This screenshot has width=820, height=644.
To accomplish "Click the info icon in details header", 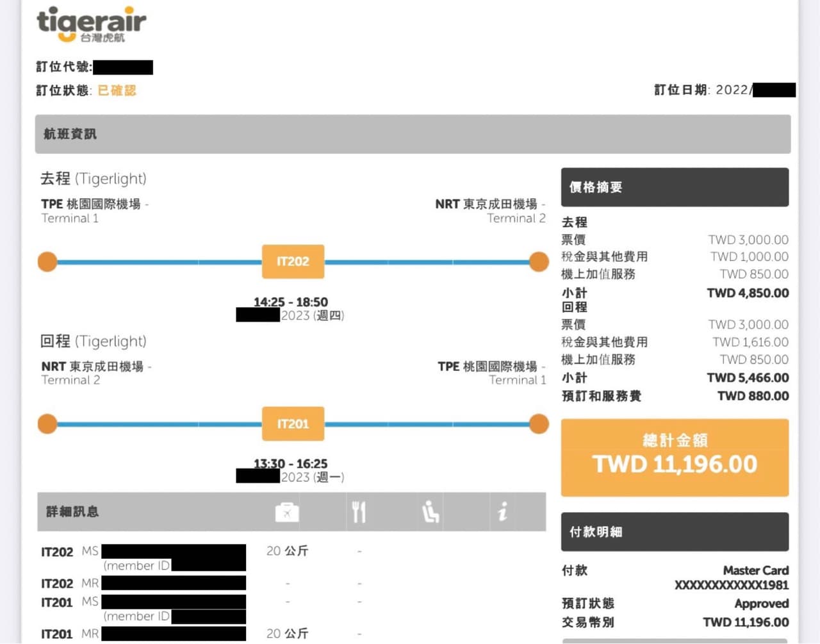I will click(x=503, y=511).
